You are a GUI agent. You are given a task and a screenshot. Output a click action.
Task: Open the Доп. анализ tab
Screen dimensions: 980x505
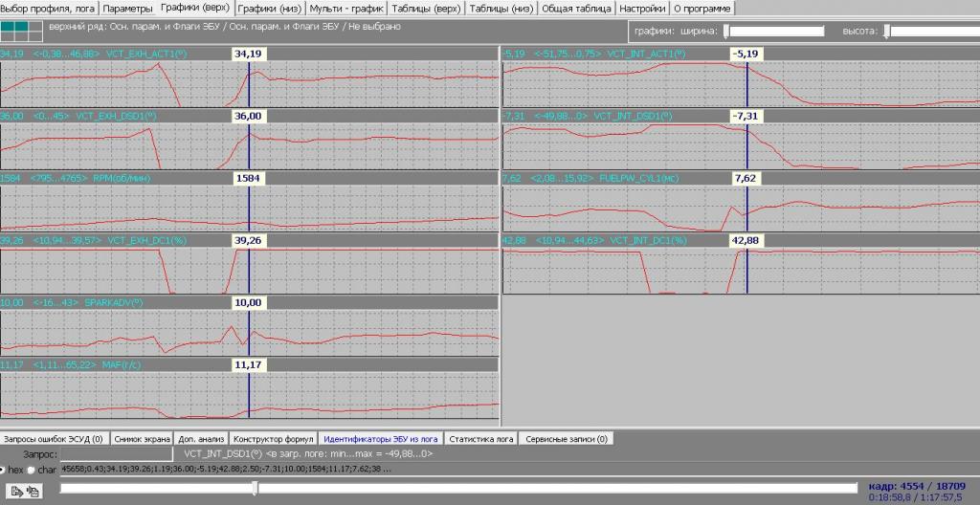coord(201,439)
